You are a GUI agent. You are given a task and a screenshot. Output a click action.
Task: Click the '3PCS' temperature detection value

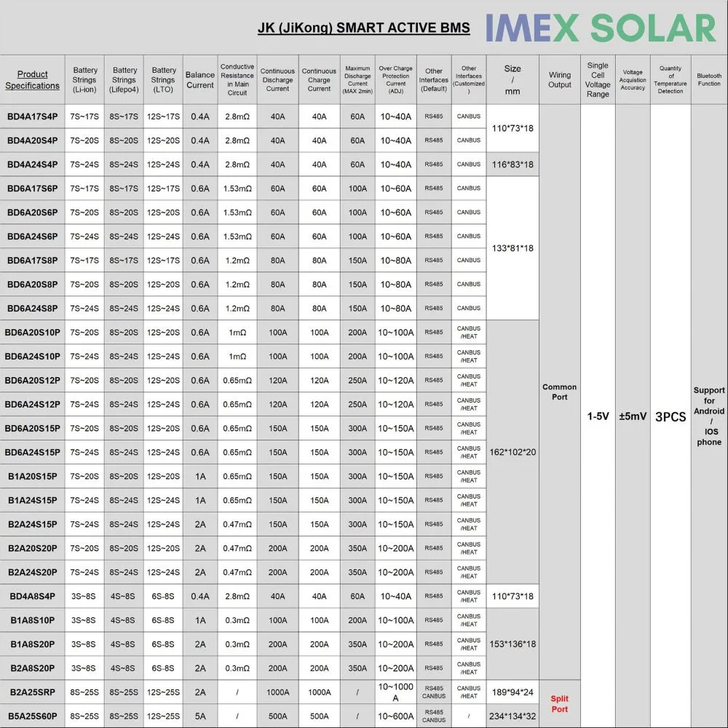[x=670, y=417]
